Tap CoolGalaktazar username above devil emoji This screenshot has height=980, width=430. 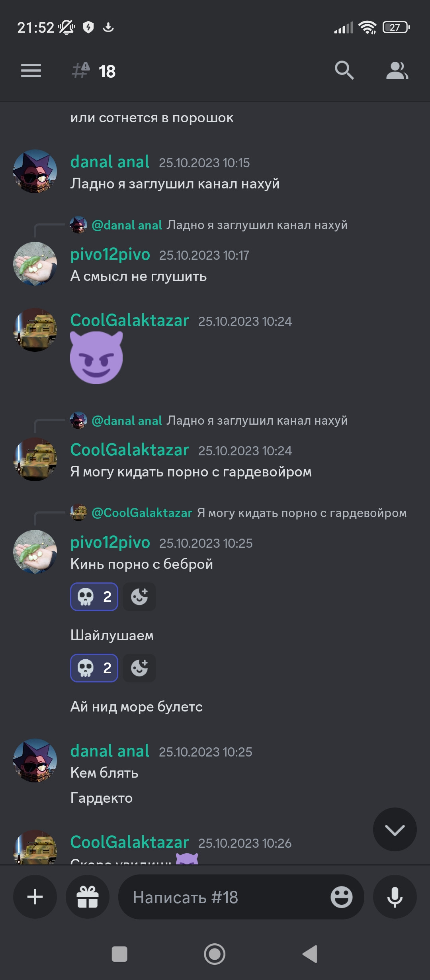[x=130, y=321]
